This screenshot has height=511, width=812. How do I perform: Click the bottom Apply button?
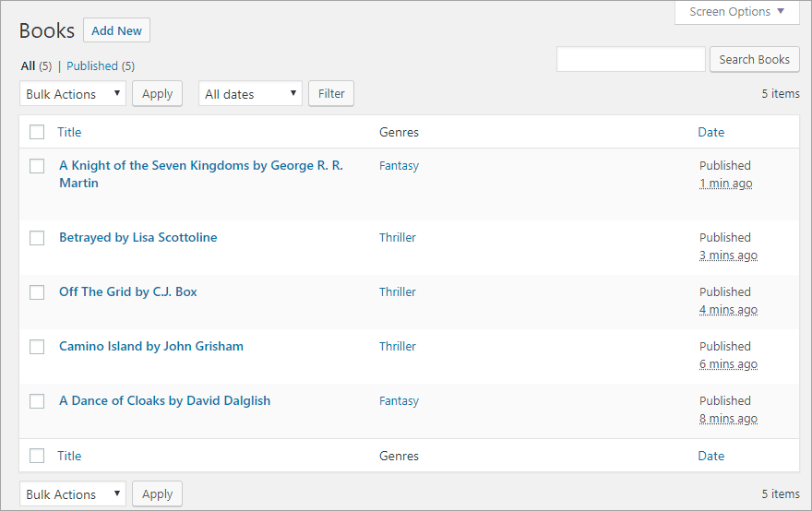[x=158, y=493]
